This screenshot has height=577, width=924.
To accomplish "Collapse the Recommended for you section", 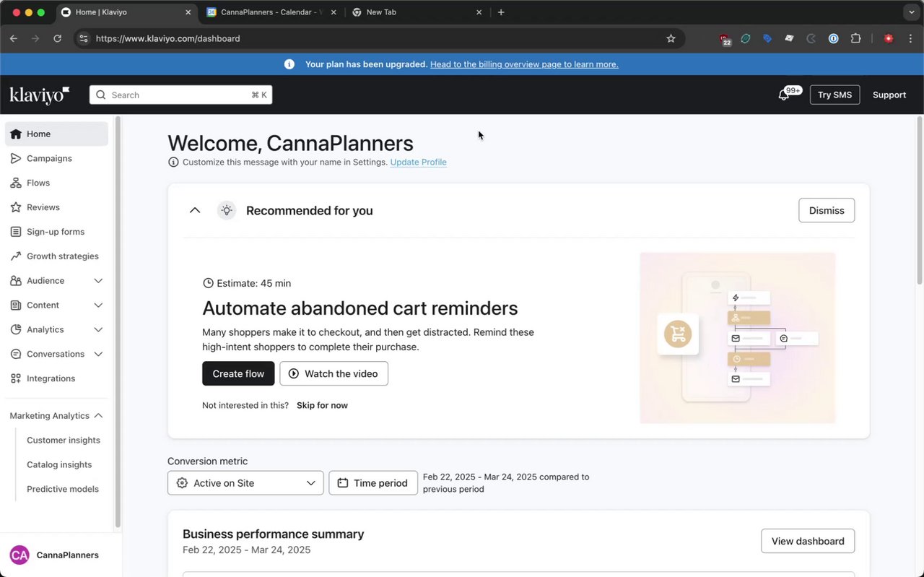I will click(195, 210).
